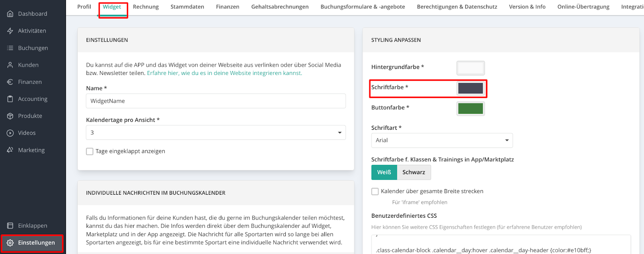Click the Finanzen euro icon
Screen dimensions: 644x254
[10, 82]
